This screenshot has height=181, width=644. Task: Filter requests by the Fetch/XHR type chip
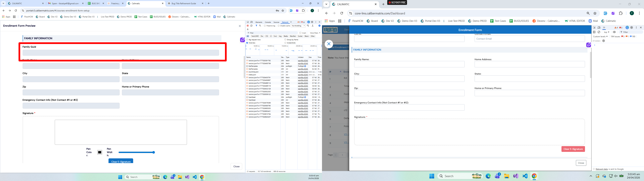click(x=255, y=36)
